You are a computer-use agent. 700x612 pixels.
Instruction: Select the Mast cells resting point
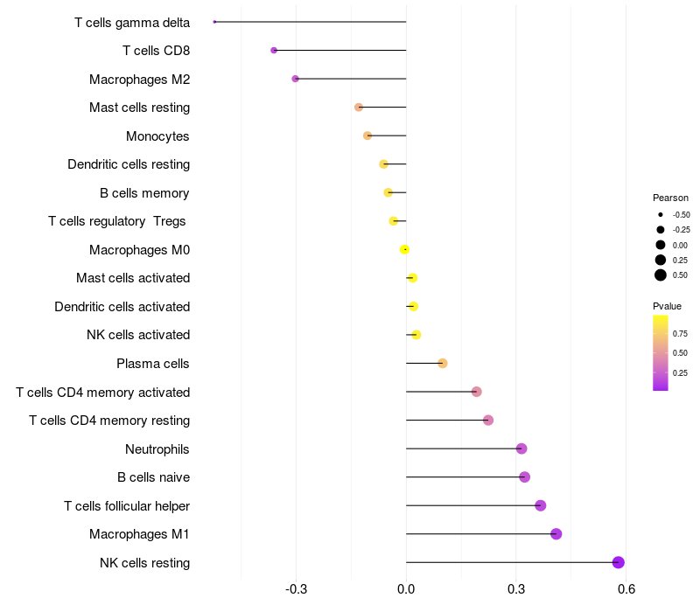pos(359,108)
